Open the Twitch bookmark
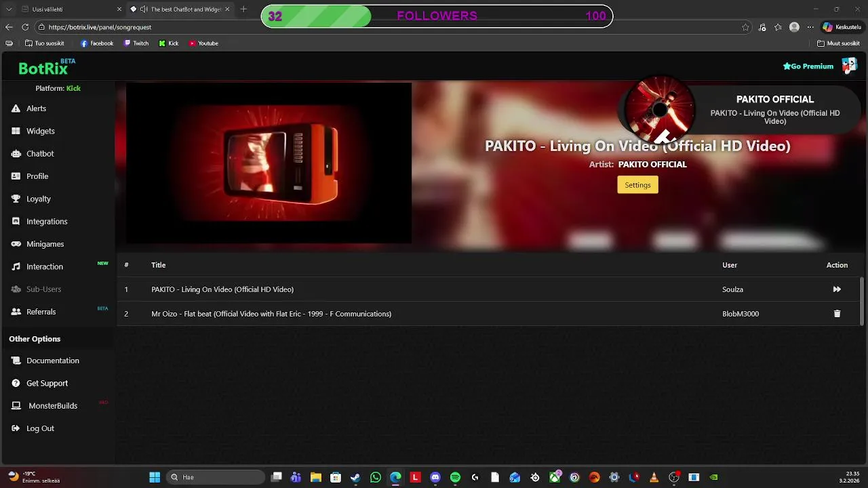 tap(136, 43)
